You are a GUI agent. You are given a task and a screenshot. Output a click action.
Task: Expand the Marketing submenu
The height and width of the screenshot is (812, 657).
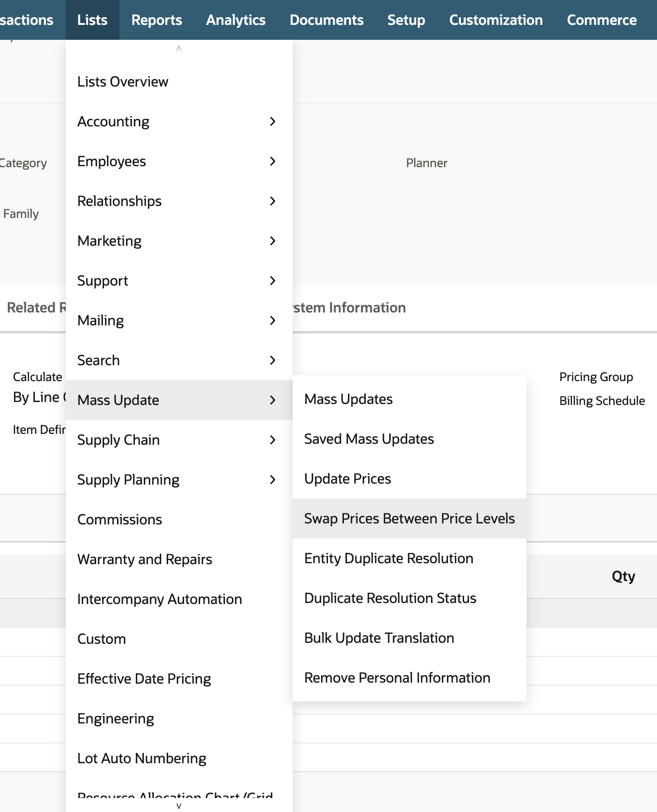point(179,241)
